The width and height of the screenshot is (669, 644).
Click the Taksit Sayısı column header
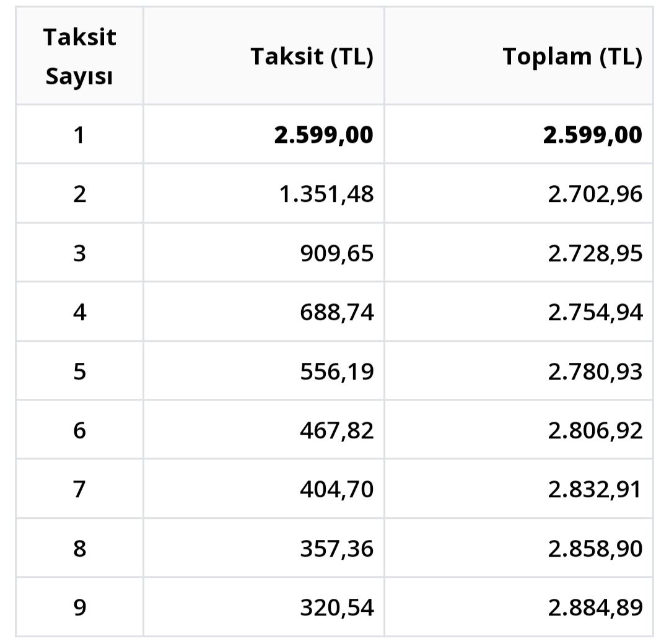pyautogui.click(x=79, y=57)
